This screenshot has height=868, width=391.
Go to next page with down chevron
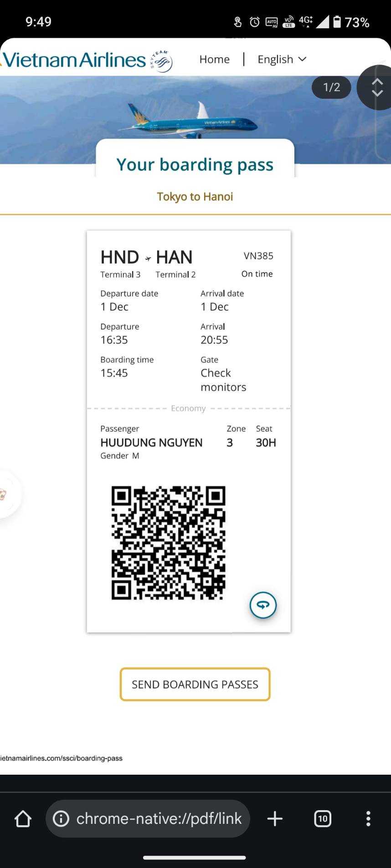coord(377,92)
